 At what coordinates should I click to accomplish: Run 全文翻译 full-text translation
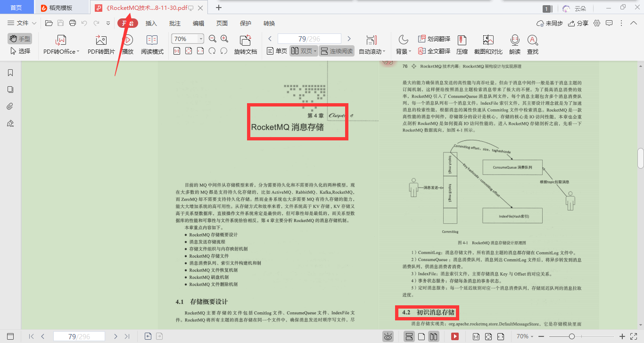coord(434,51)
